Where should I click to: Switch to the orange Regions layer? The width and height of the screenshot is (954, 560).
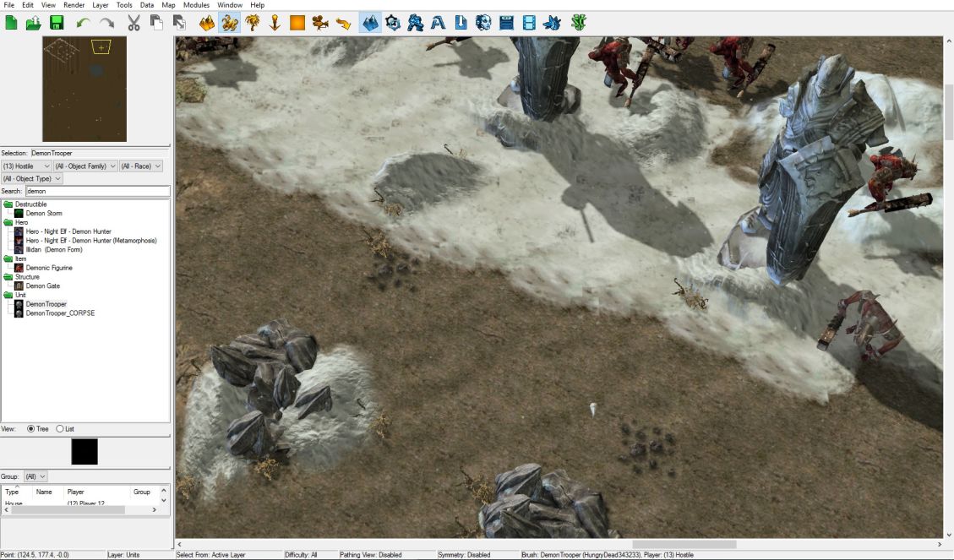point(297,23)
